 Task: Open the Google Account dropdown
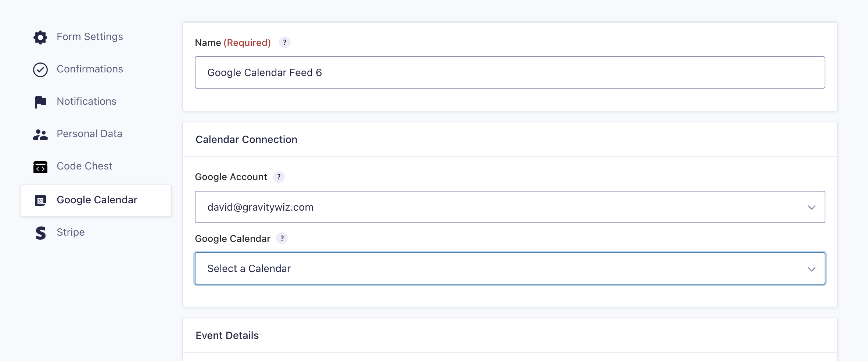[510, 207]
